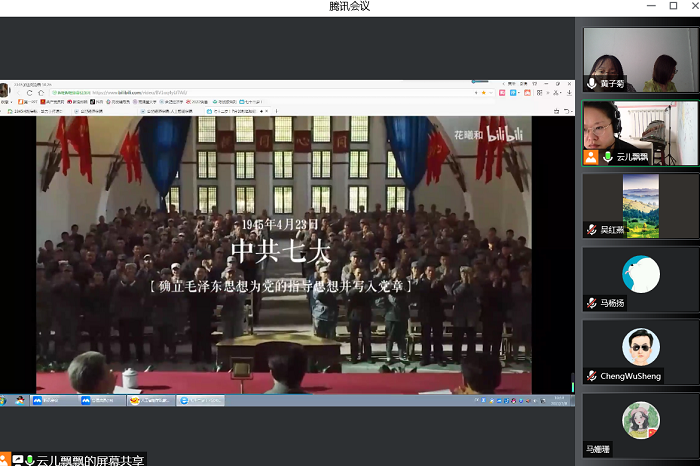Click the microphone icon on 黄子菊's tile

tap(592, 83)
